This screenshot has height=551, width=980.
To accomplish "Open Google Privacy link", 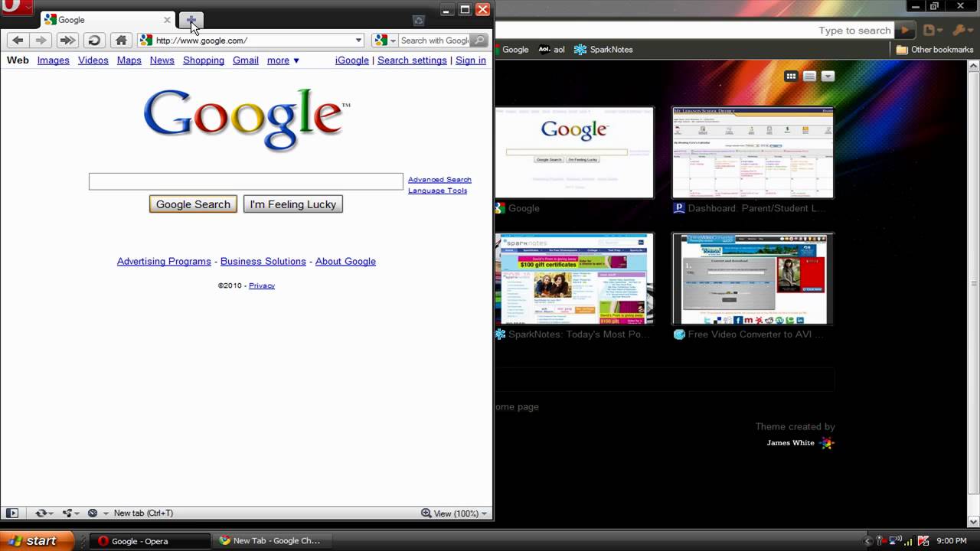I will click(262, 285).
